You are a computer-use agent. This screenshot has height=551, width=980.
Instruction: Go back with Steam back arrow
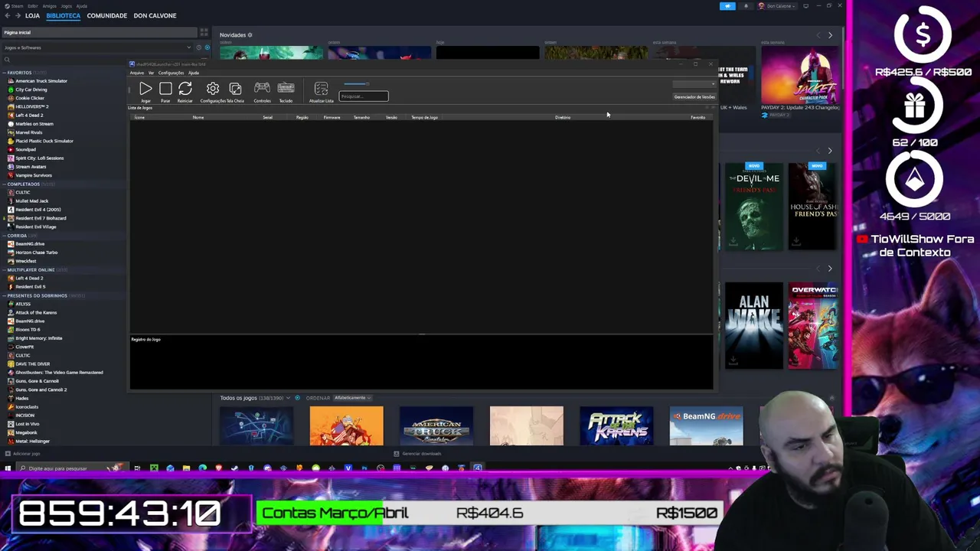point(8,15)
